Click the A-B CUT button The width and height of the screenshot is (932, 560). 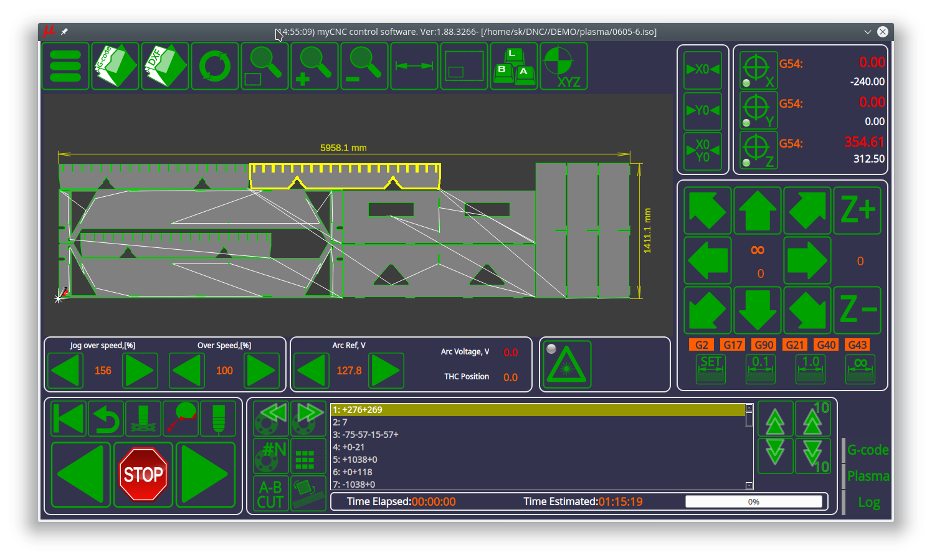270,494
